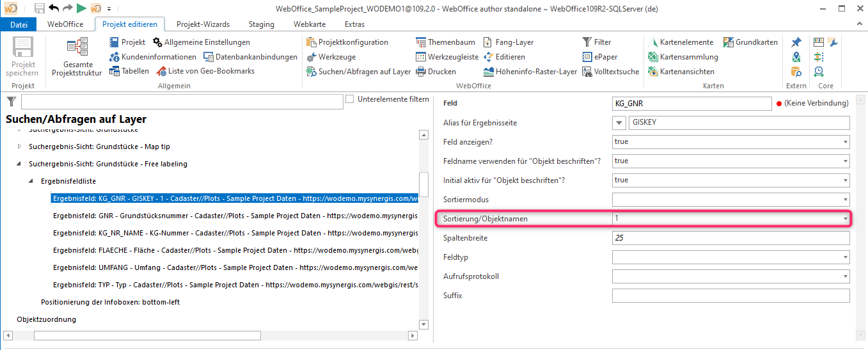
Task: Collapse Suchergebnis-Sicht: Grundstücke - Free labeling node
Action: pos(19,164)
